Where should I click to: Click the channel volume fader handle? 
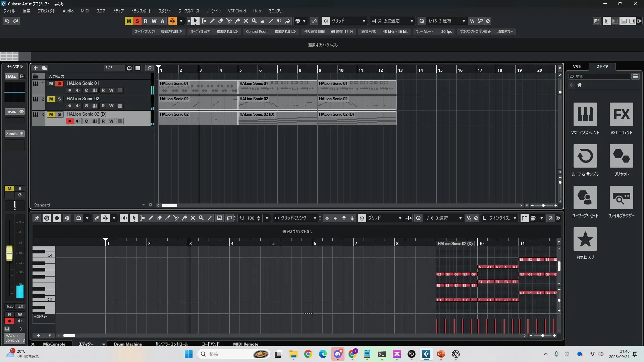point(9,253)
